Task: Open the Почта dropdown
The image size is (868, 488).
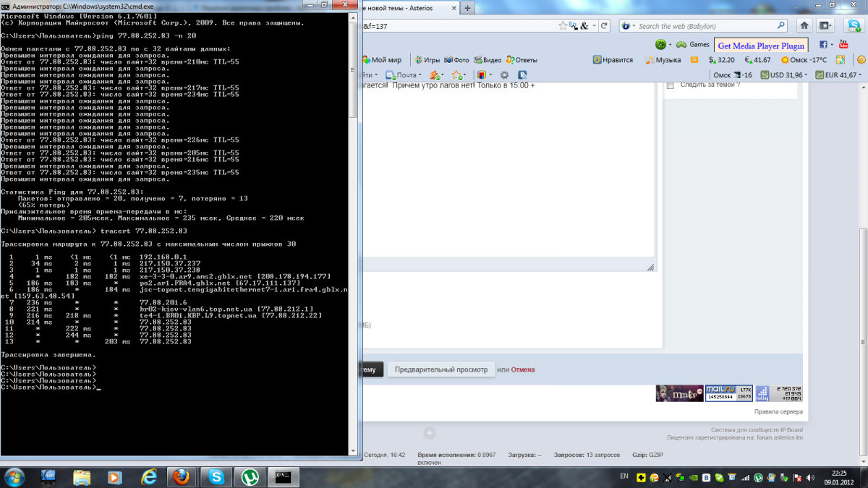Action: (404, 75)
